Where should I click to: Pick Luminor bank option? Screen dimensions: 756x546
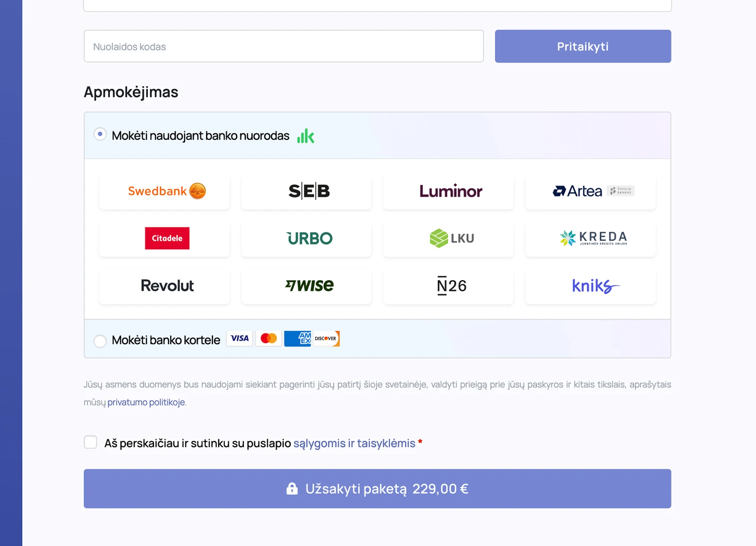[448, 191]
